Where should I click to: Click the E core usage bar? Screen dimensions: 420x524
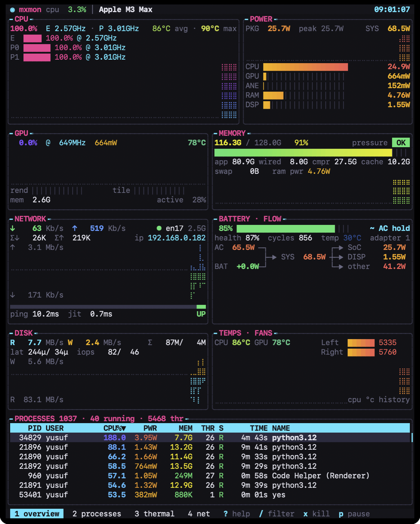pos(32,38)
